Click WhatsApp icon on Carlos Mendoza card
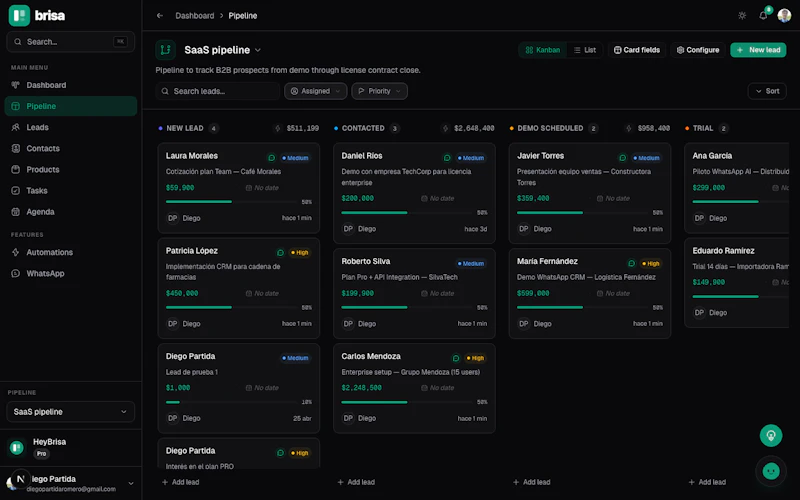This screenshot has width=800, height=500. pos(456,358)
